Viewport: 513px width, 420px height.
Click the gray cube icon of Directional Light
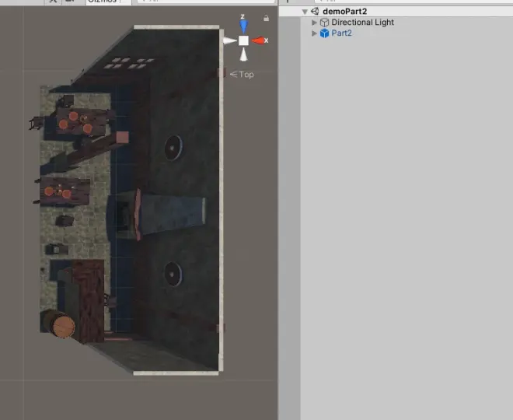(324, 23)
